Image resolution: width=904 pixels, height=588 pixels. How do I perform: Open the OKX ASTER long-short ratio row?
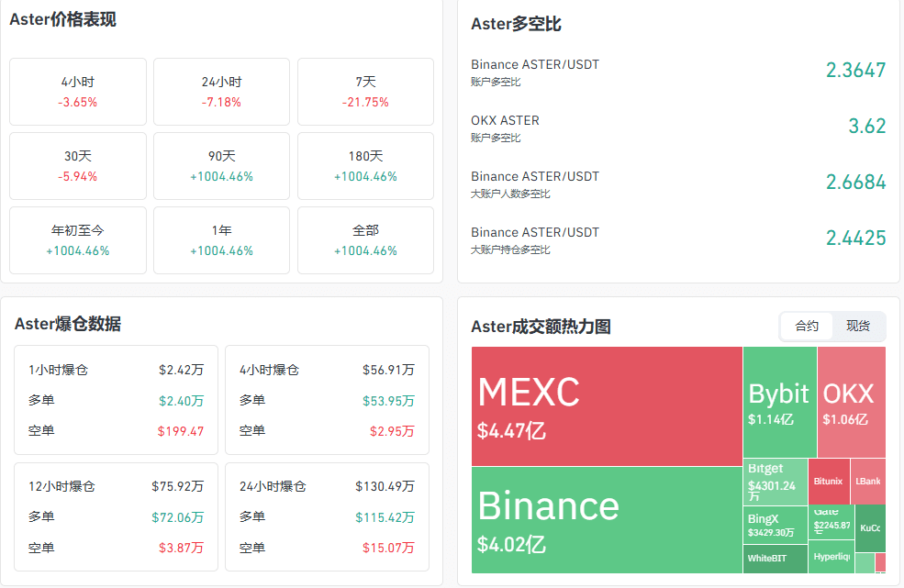pos(678,128)
